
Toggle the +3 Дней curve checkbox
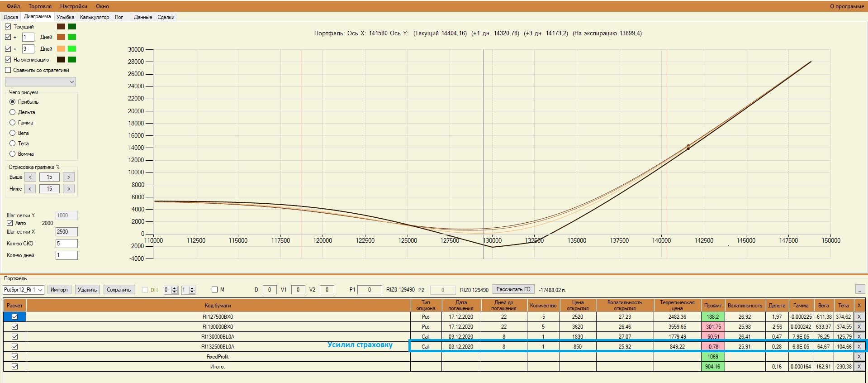[8, 49]
